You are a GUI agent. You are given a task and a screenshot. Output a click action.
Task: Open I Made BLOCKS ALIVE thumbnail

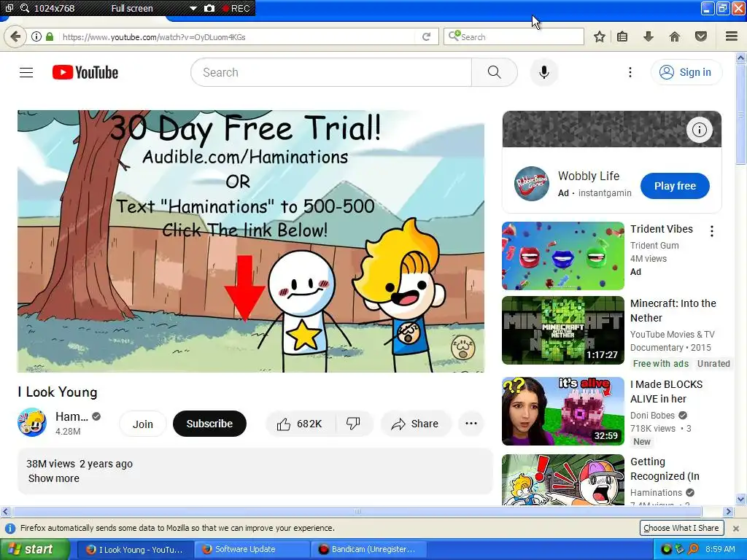click(x=563, y=411)
